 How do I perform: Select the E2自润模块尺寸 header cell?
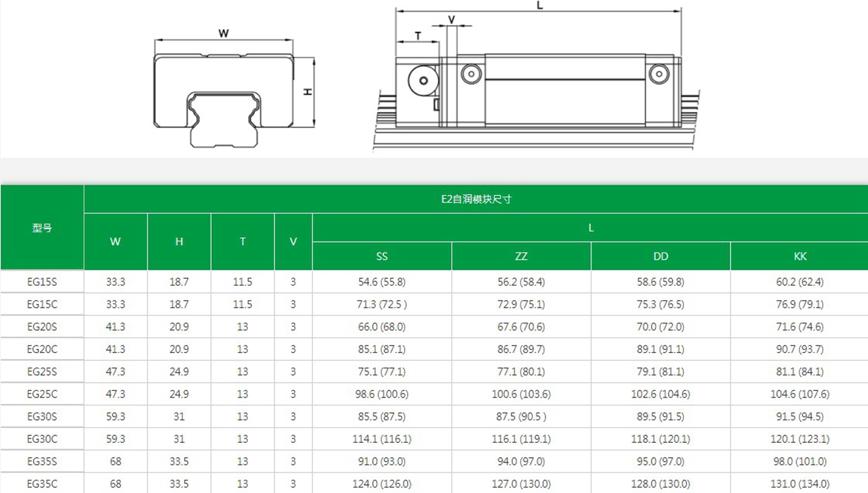(476, 199)
